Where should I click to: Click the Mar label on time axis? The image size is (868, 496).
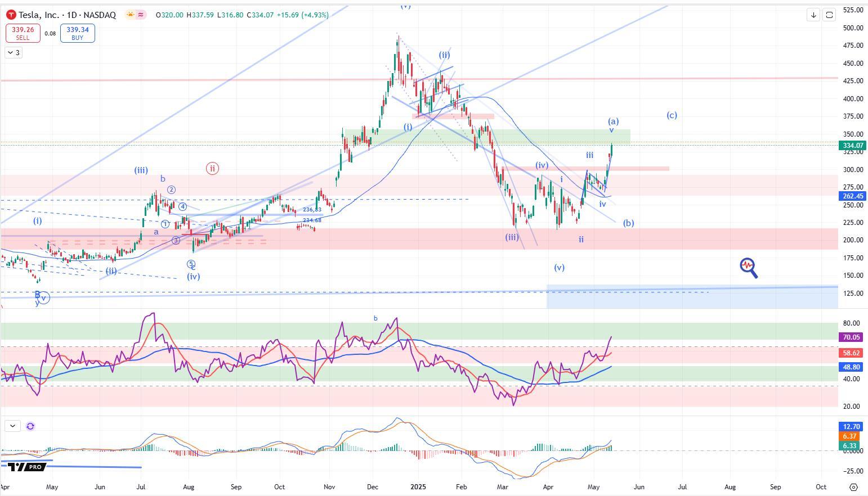coord(503,487)
